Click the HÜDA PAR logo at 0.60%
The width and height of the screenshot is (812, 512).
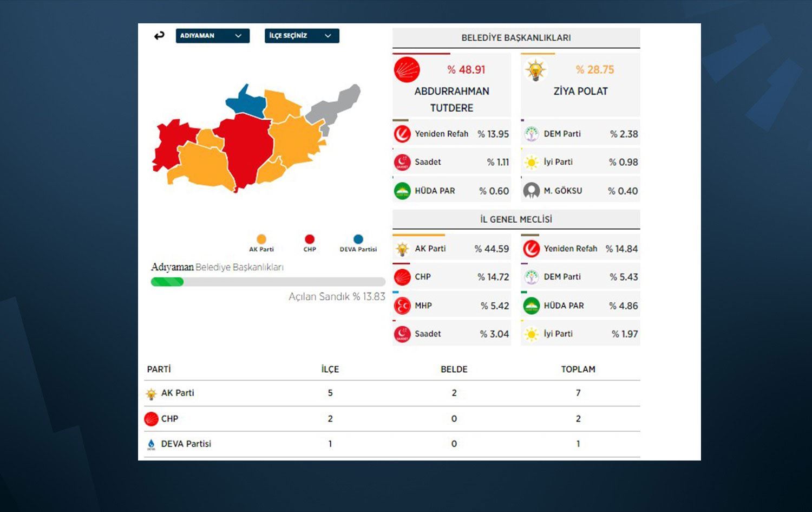coord(402,191)
